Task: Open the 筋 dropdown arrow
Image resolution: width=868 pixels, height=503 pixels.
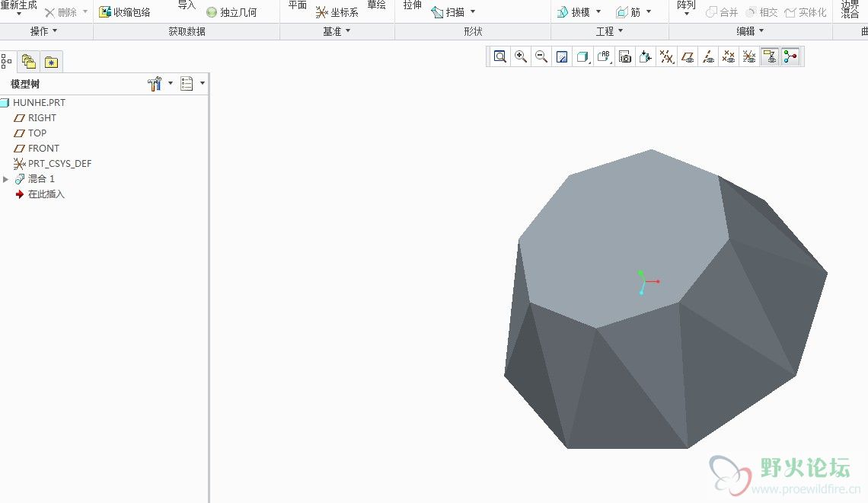Action: 649,11
